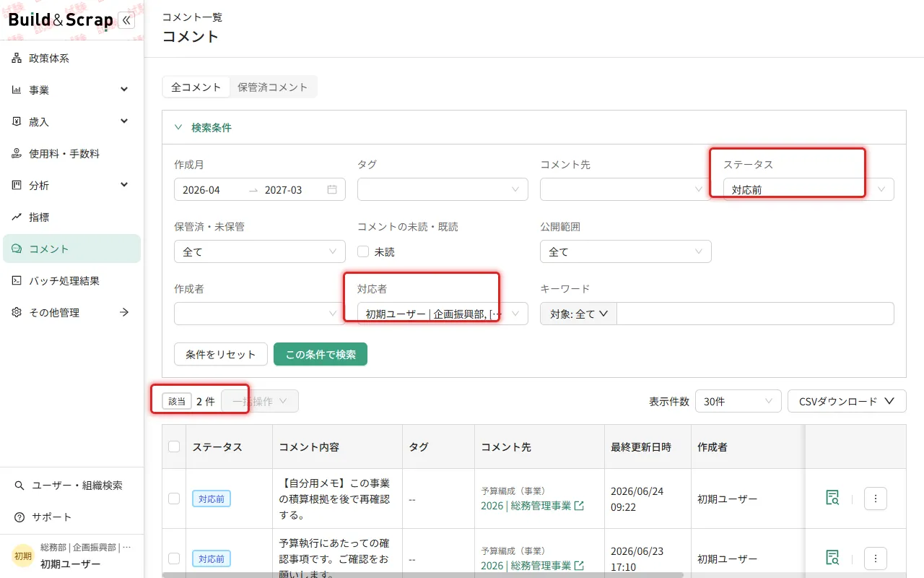This screenshot has width=924, height=578.
Task: Click external link icon in 2026/06/23 row
Action: [579, 565]
